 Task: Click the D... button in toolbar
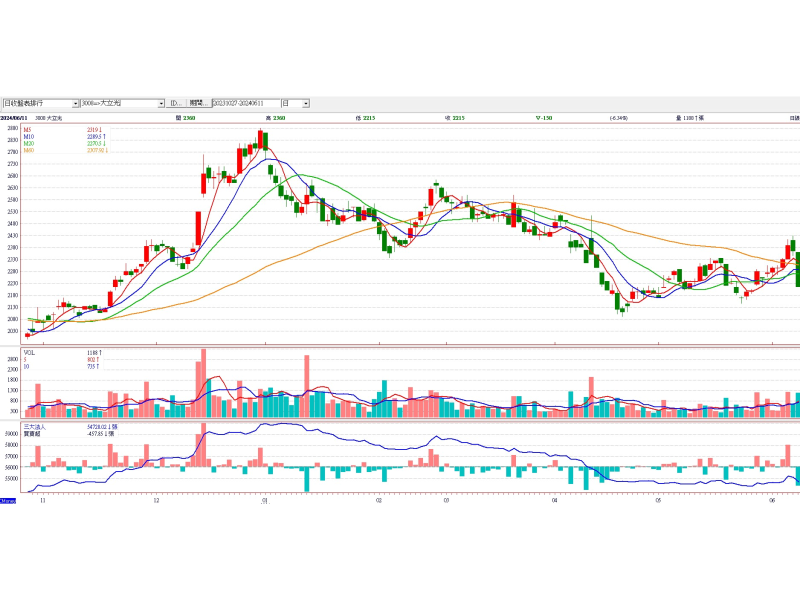pos(175,103)
